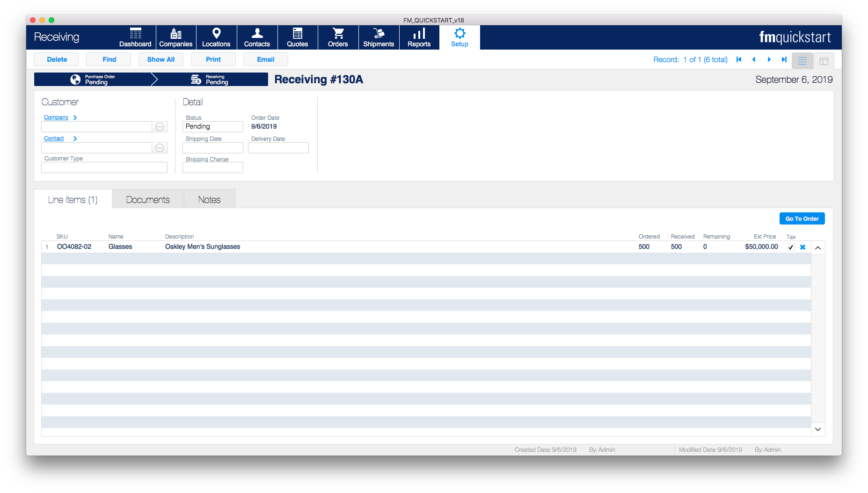Switch to the Documents tab
The width and height of the screenshot is (868, 493).
(x=148, y=200)
